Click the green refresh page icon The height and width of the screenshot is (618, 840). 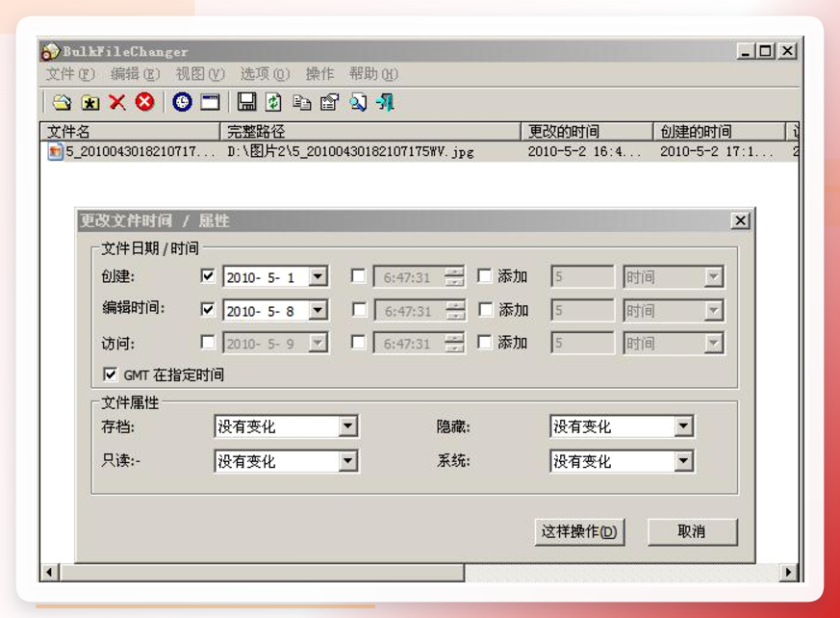pos(274,102)
